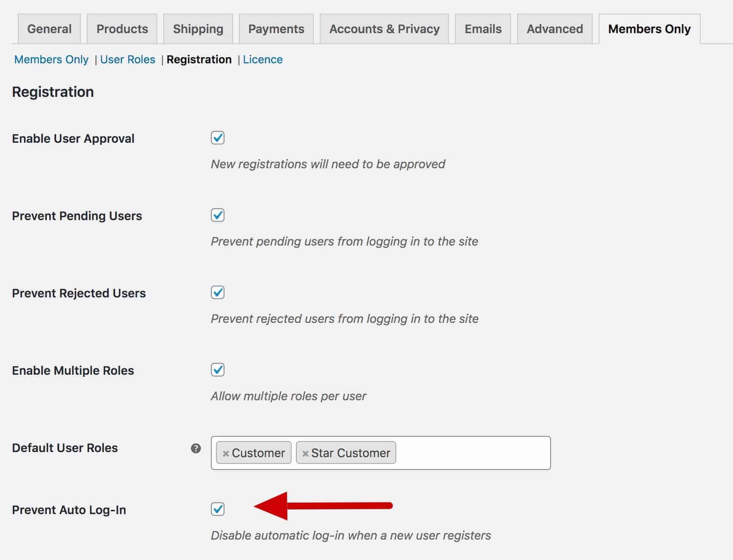This screenshot has height=560, width=733.
Task: Click the Default User Roles input field
Action: 468,453
